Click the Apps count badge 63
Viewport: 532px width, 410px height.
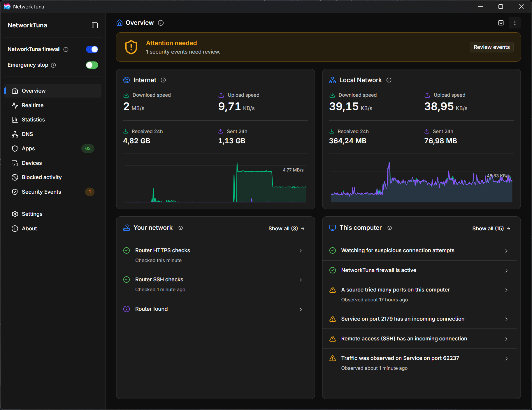click(x=88, y=149)
